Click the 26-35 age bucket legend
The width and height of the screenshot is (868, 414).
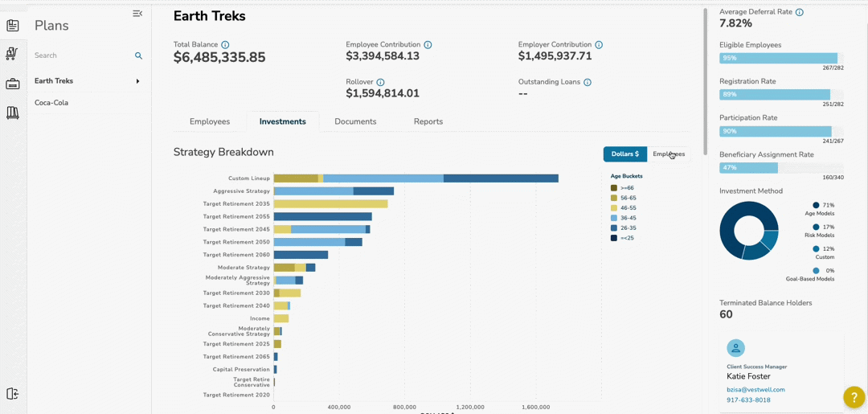pyautogui.click(x=624, y=228)
